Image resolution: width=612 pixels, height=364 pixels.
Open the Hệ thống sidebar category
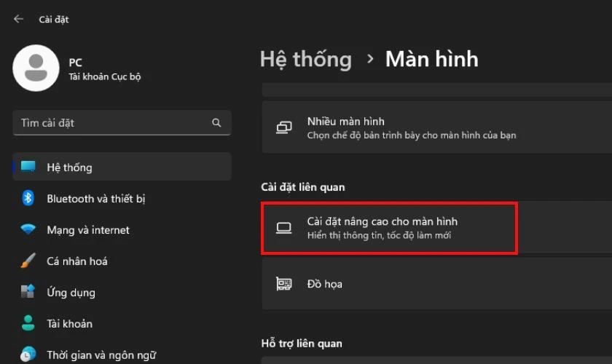coord(122,167)
